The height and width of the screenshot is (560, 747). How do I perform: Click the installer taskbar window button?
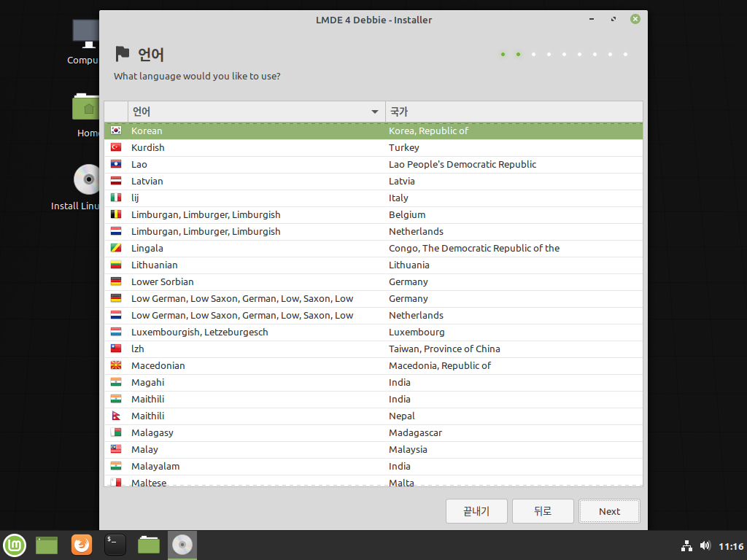coord(182,545)
